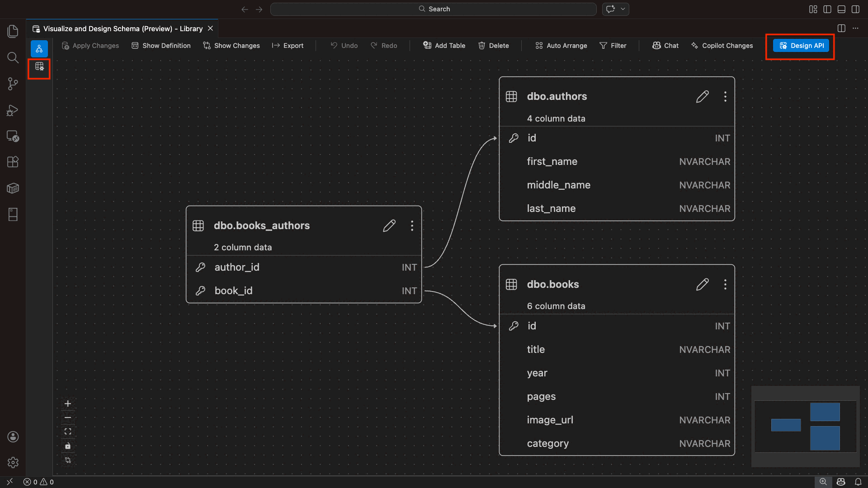The height and width of the screenshot is (488, 868).
Task: Select the schema diagram view icon
Action: (x=39, y=49)
